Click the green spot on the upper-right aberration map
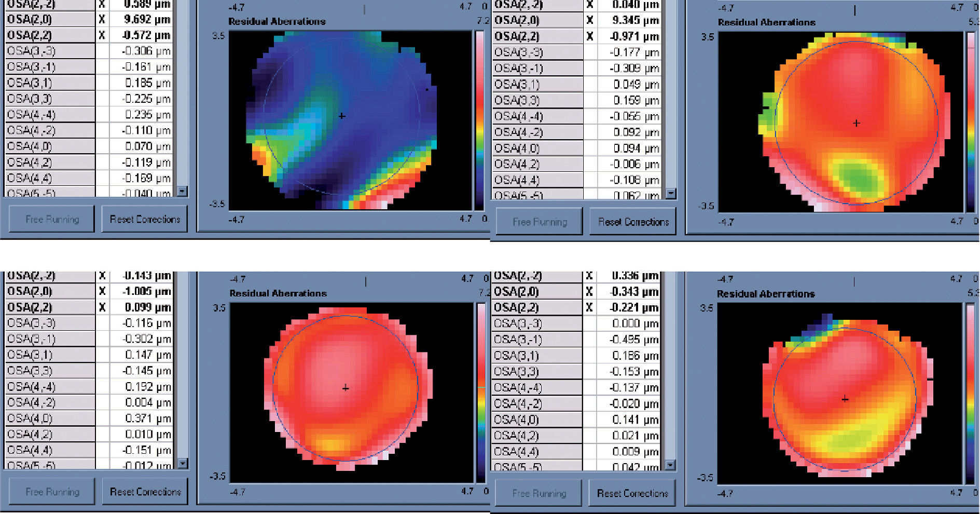The image size is (980, 514). (x=858, y=178)
